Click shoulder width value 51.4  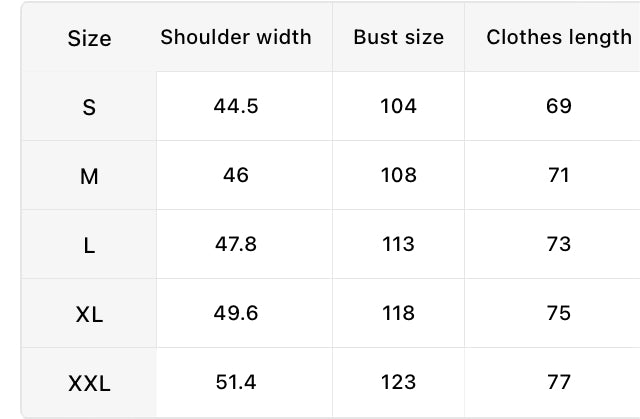coord(236,382)
